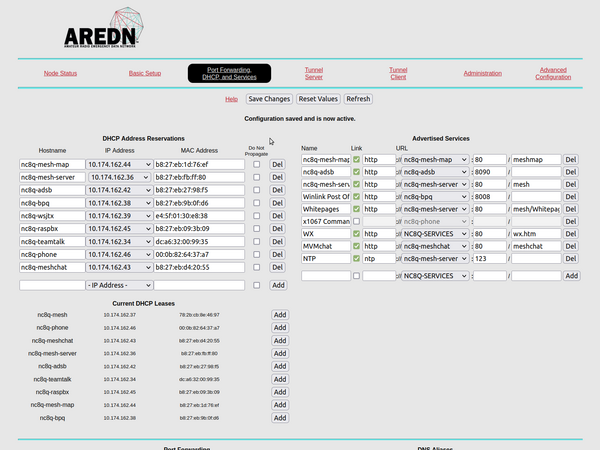Image resolution: width=600 pixels, height=450 pixels.
Task: Delete NTP advertised service
Action: pyautogui.click(x=571, y=259)
